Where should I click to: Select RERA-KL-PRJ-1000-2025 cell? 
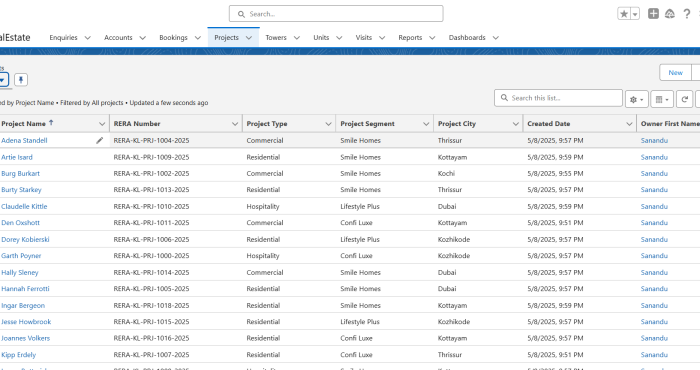coord(151,256)
